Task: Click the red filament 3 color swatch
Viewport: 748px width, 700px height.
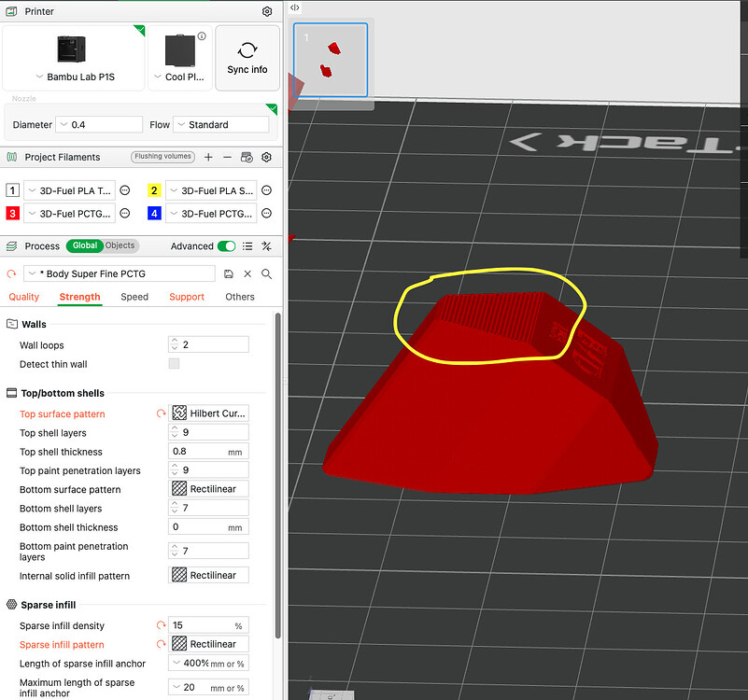Action: [12, 213]
